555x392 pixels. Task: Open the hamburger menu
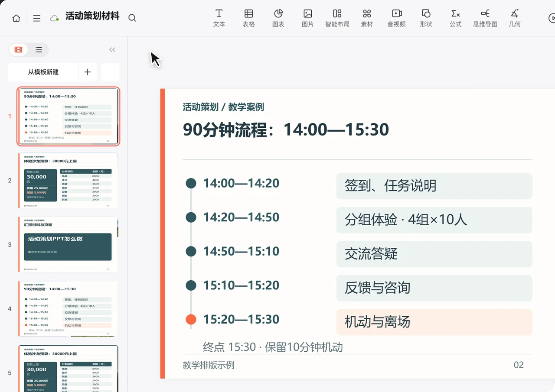(37, 18)
